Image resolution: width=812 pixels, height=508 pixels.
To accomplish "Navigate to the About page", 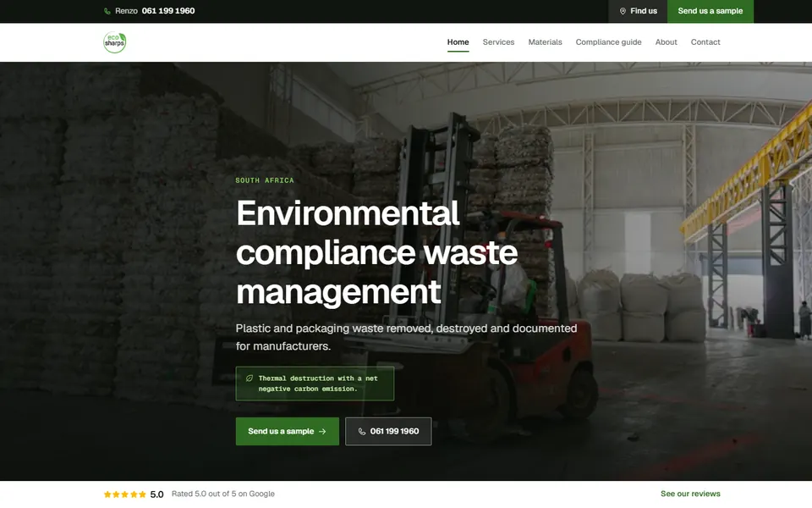I will tap(666, 42).
